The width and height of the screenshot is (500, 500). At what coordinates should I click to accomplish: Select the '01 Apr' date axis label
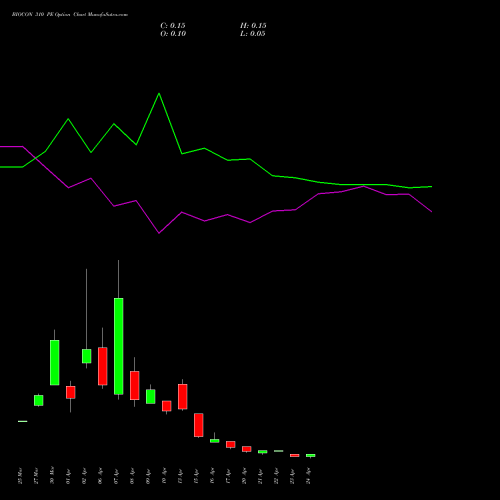[x=68, y=476]
